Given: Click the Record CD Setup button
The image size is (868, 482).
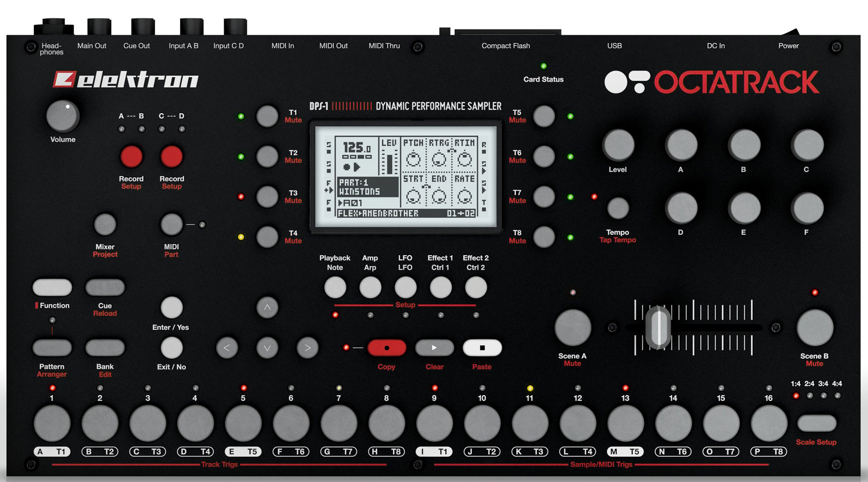Looking at the screenshot, I should click(172, 157).
